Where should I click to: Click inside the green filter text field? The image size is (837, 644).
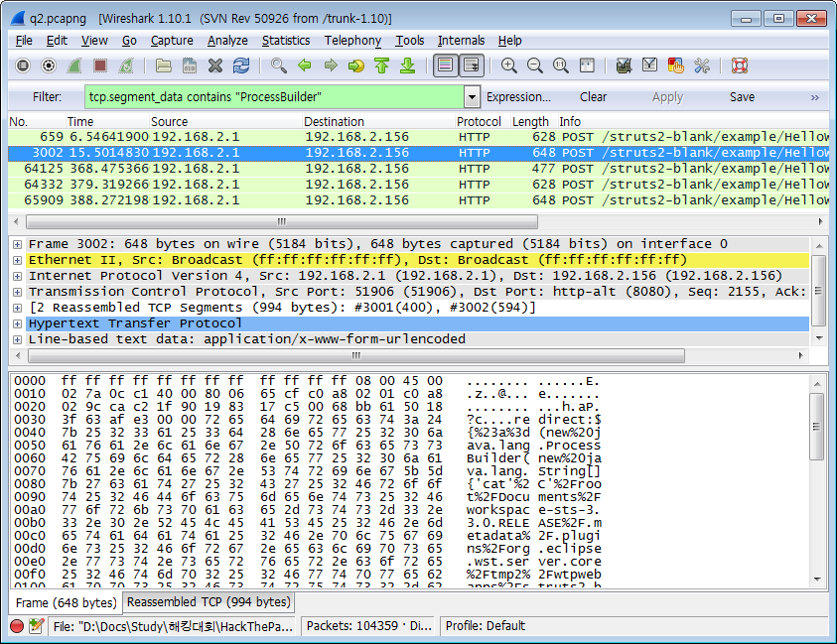[268, 97]
